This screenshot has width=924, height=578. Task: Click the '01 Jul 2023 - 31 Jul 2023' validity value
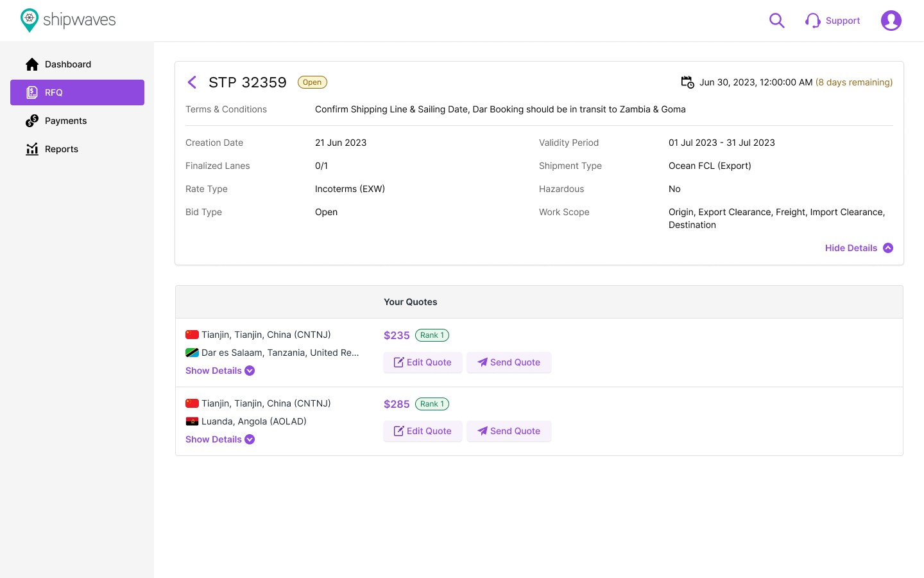tap(722, 143)
